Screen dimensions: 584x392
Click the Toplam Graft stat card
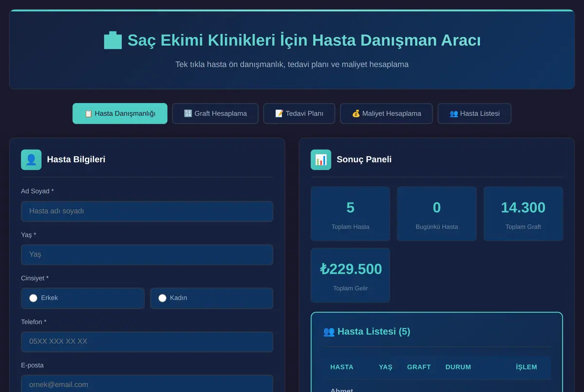[x=523, y=214]
